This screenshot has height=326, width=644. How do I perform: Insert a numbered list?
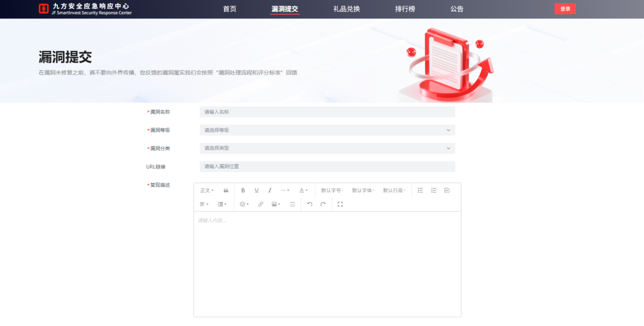(x=434, y=191)
